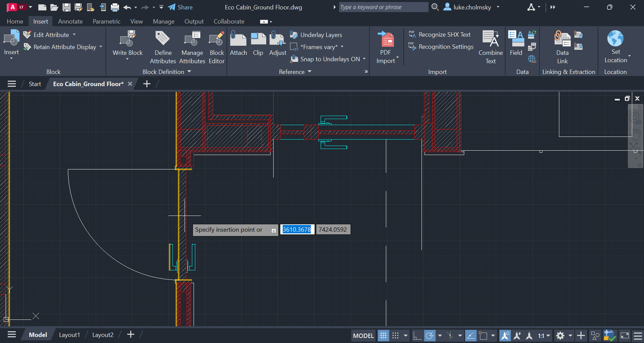The height and width of the screenshot is (343, 644).
Task: Switch to the Annotate ribbon tab
Action: click(70, 22)
